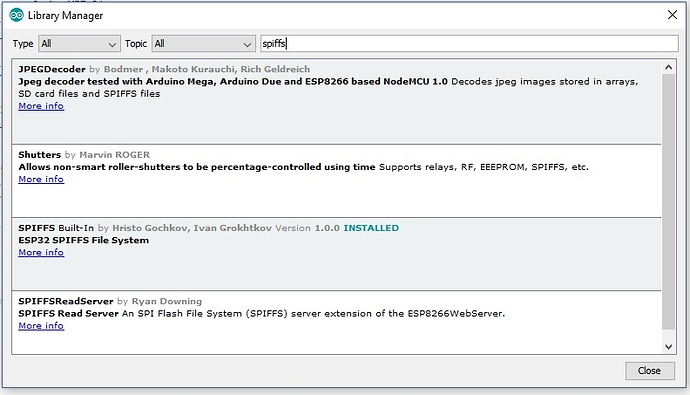Open More info link for Shutters
This screenshot has height=395, width=690.
tap(41, 179)
